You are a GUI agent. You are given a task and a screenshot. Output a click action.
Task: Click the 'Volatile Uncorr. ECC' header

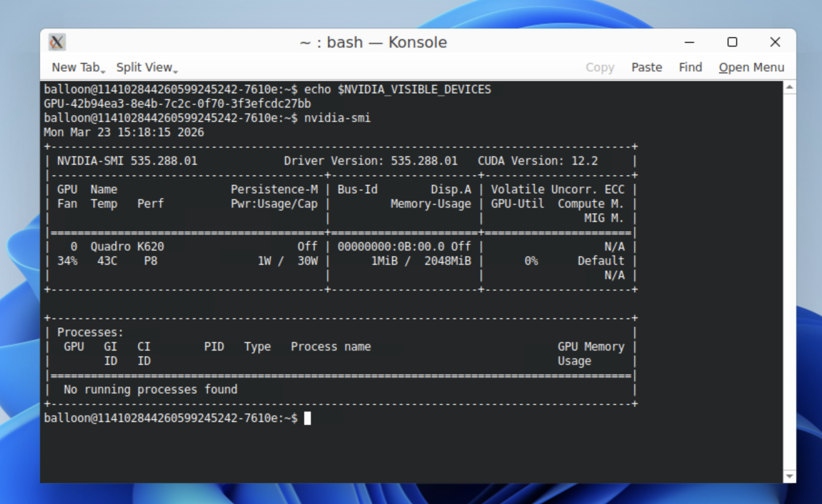[558, 190]
